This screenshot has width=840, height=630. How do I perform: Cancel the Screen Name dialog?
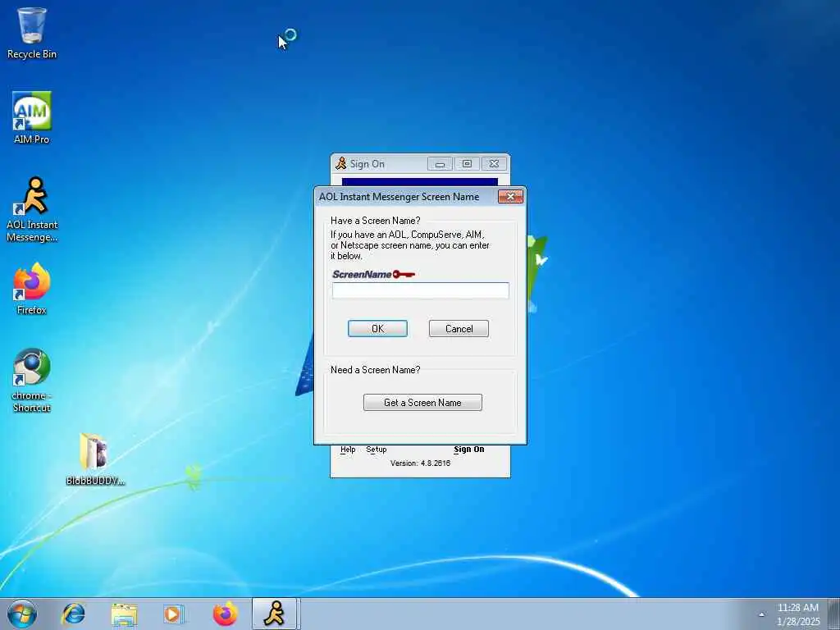pyautogui.click(x=459, y=328)
